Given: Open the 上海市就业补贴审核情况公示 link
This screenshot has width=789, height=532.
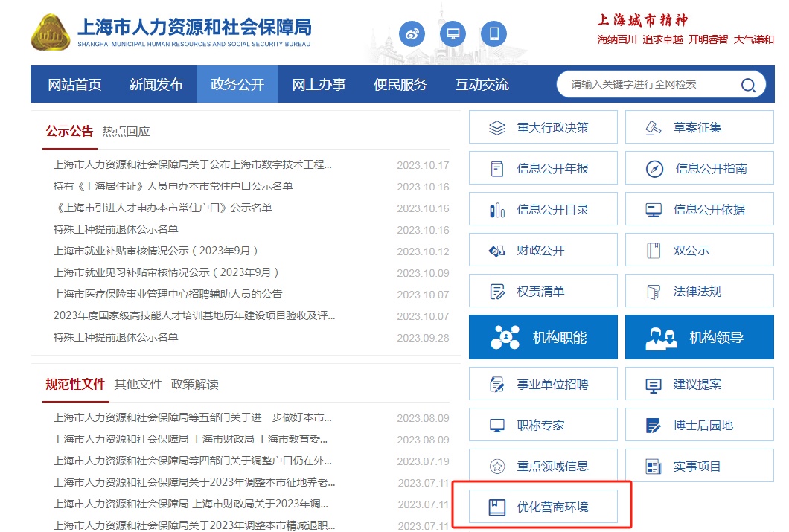Looking at the screenshot, I should click(x=156, y=251).
